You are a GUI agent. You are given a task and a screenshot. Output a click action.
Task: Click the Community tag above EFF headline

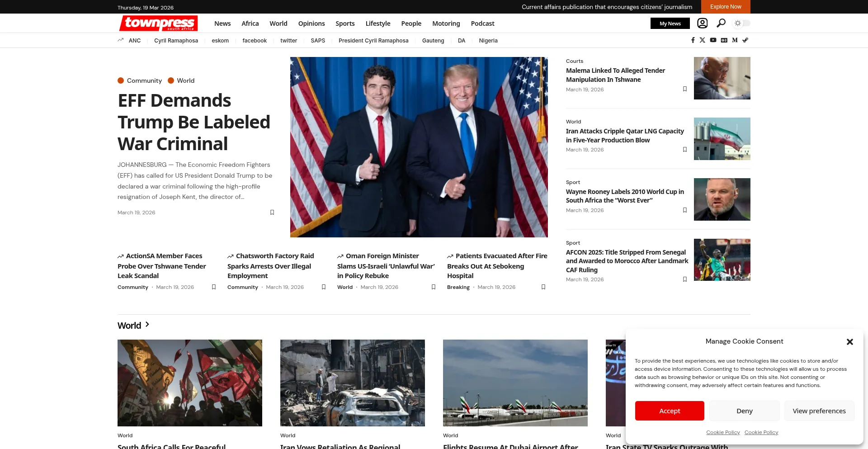pos(140,80)
